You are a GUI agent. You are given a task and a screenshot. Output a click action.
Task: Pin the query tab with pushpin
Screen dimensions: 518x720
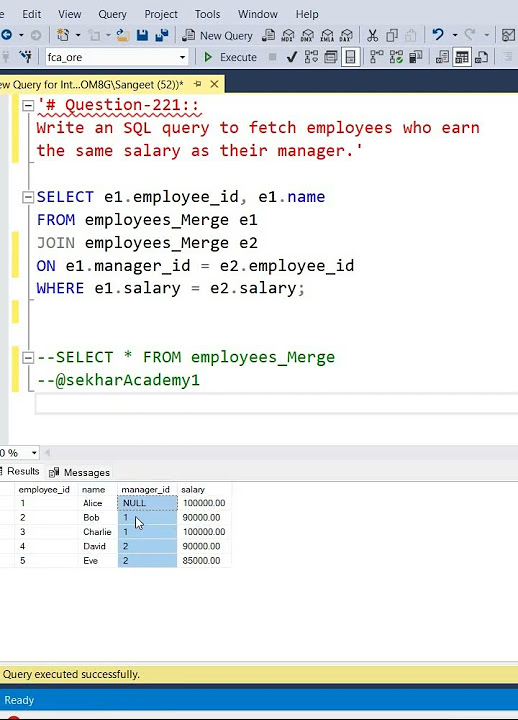[197, 84]
